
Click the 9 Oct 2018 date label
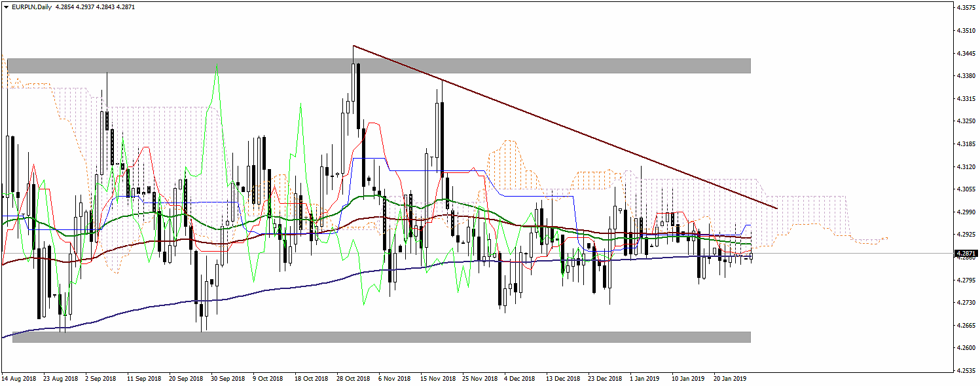(x=268, y=379)
